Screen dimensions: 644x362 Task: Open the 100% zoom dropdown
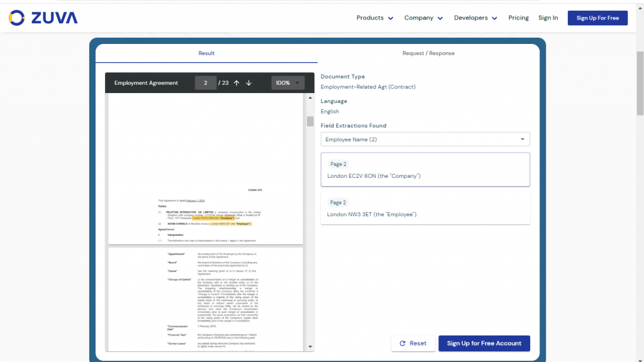[x=287, y=83]
